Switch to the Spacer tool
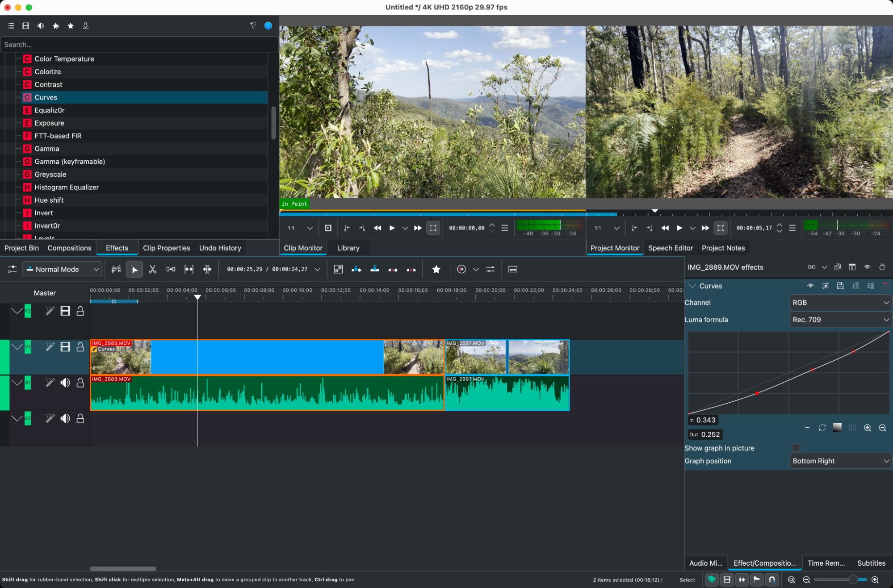This screenshot has width=893, height=588. (170, 269)
